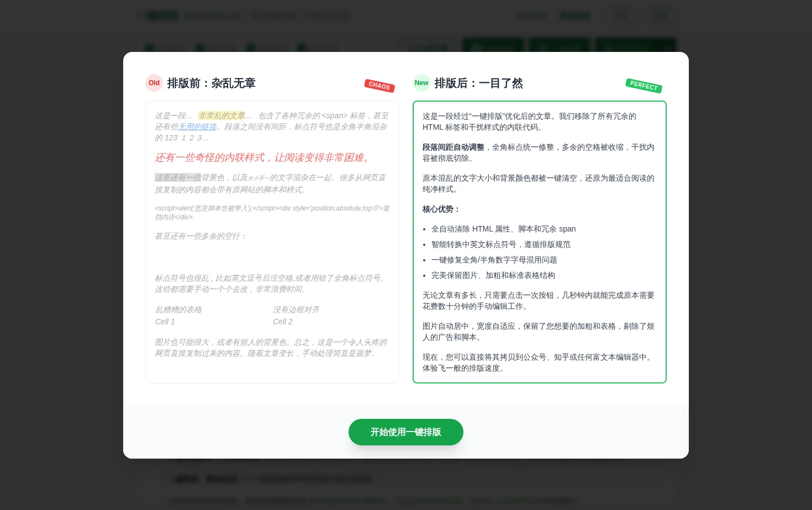Click the paragraph starting 现在，您可以直接
The image size is (812, 510).
point(539,363)
